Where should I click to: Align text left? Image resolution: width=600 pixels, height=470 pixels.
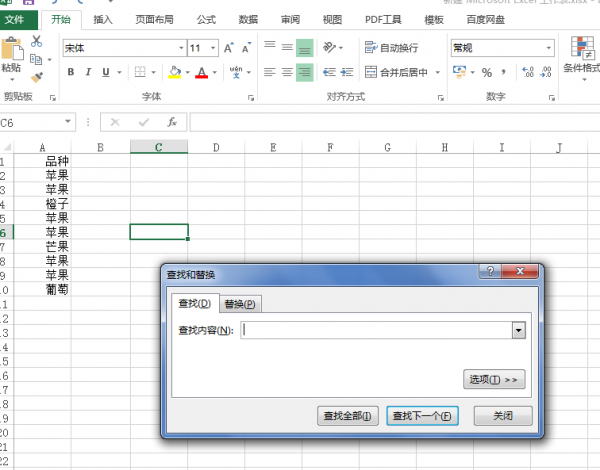coord(270,72)
